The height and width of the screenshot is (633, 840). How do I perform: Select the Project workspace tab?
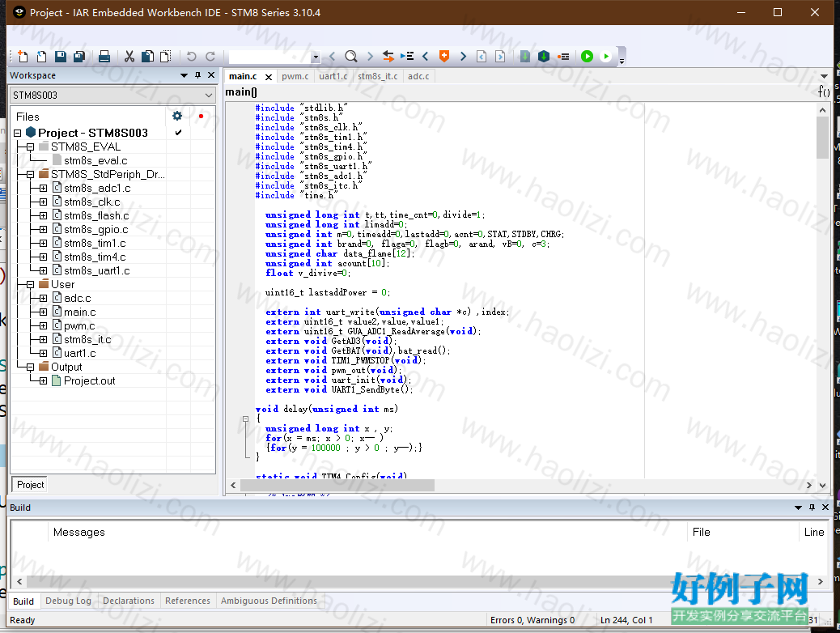[x=30, y=485]
